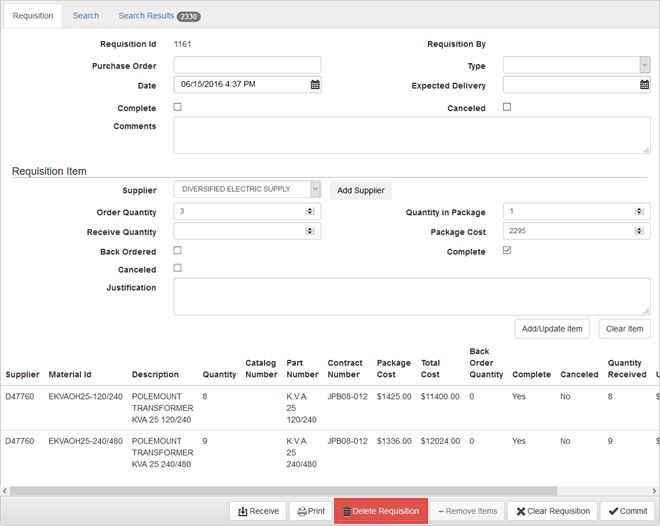Click the Remove Items button

coord(467,511)
